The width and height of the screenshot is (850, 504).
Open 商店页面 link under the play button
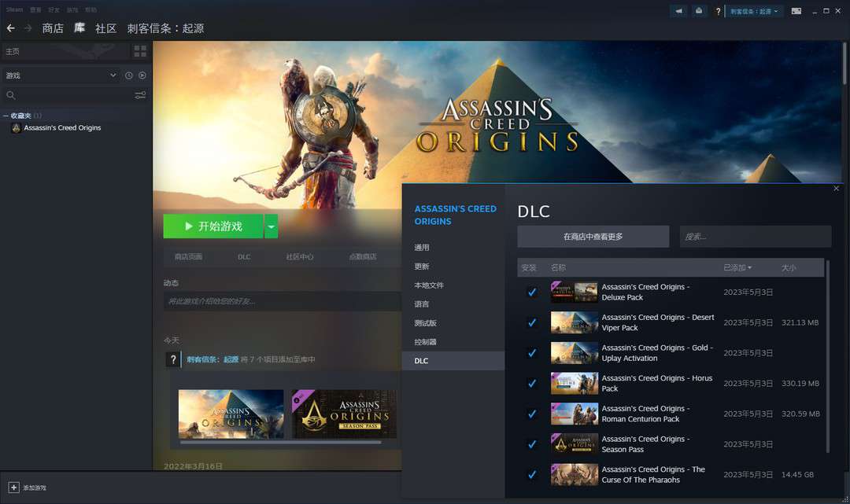click(188, 256)
